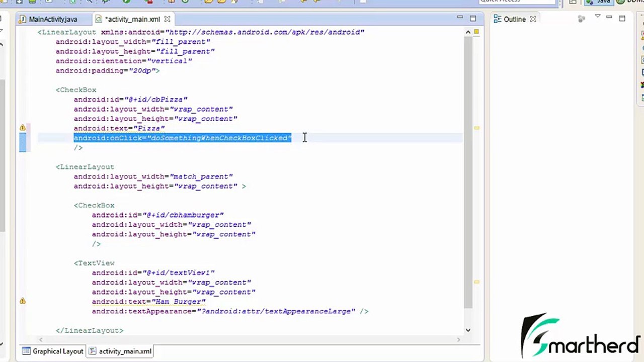The image size is (644, 362).
Task: Click the android:text="Ham Burger" line
Action: point(149,302)
